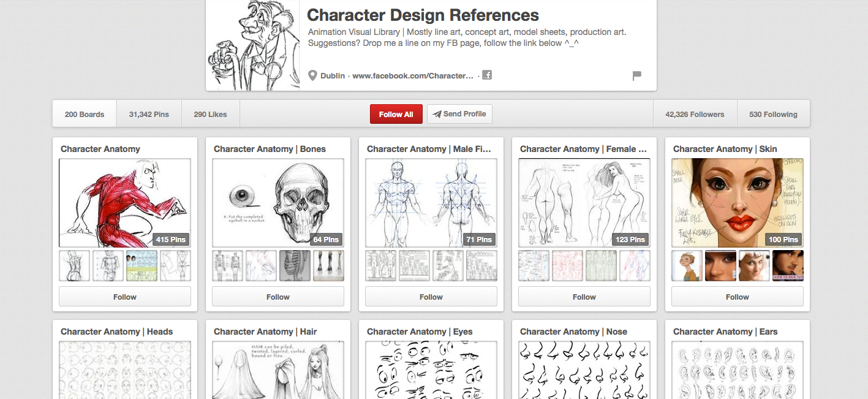Open the ear sketches cover image

[x=738, y=370]
